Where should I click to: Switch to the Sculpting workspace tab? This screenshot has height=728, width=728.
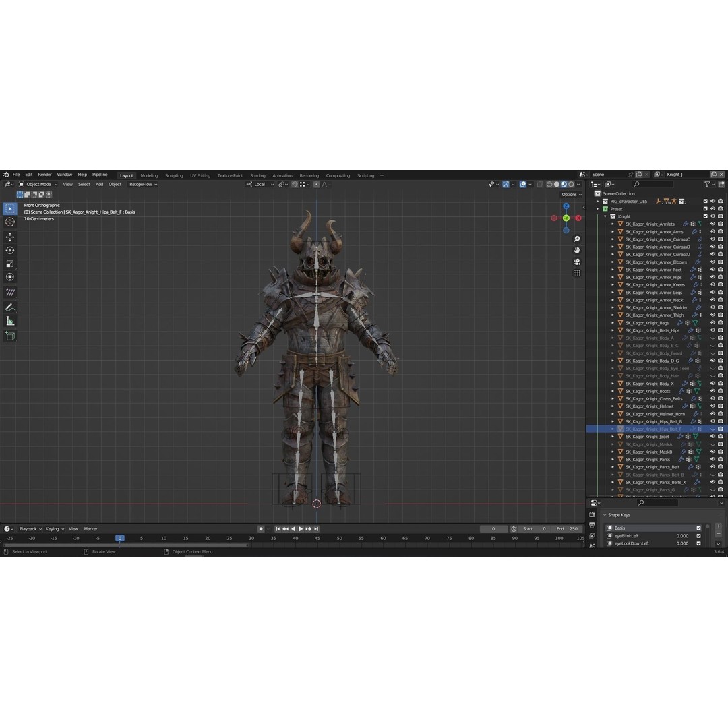(174, 175)
